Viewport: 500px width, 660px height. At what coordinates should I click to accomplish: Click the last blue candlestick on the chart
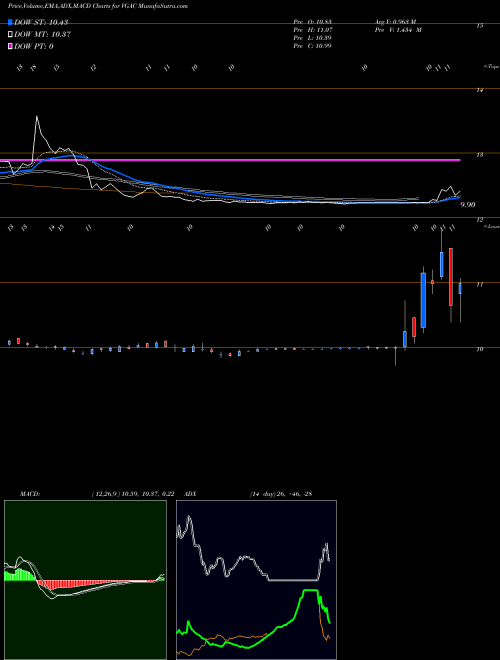[x=460, y=288]
